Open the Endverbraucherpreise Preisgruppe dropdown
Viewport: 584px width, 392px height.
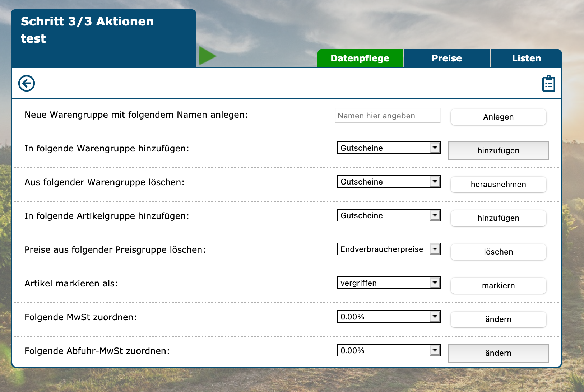coord(389,249)
